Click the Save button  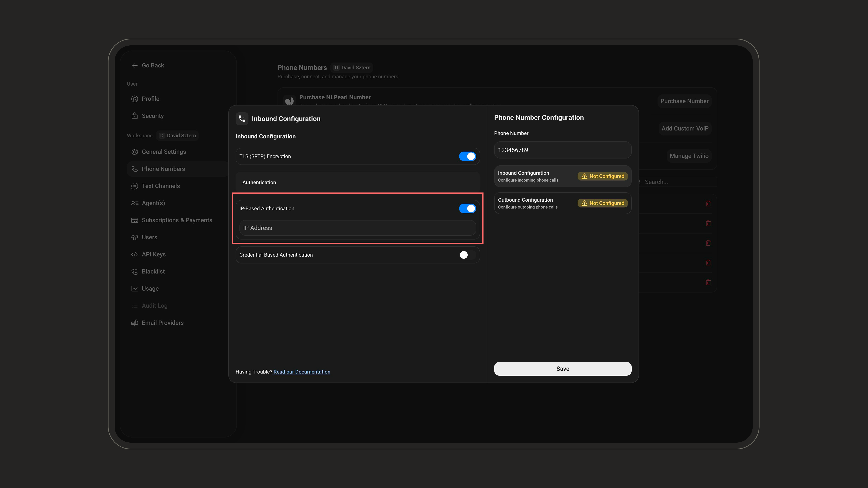pos(563,369)
